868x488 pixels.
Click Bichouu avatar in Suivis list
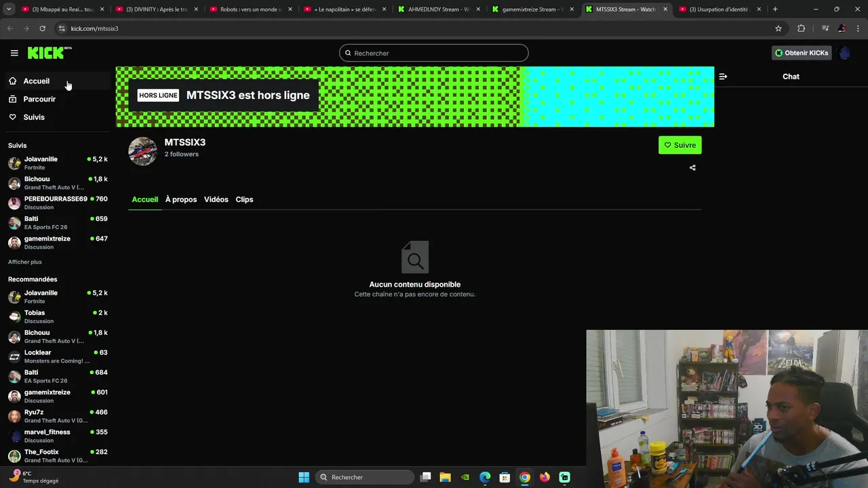point(14,183)
